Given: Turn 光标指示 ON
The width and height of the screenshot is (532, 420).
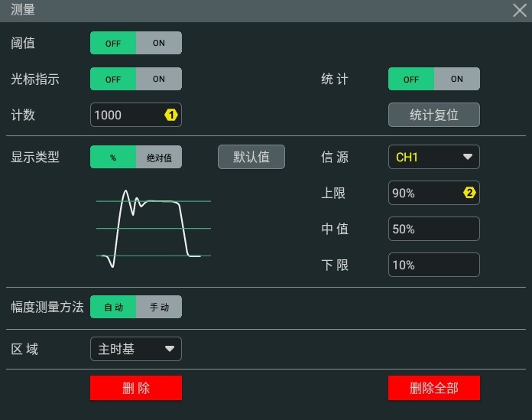Looking at the screenshot, I should pos(159,79).
